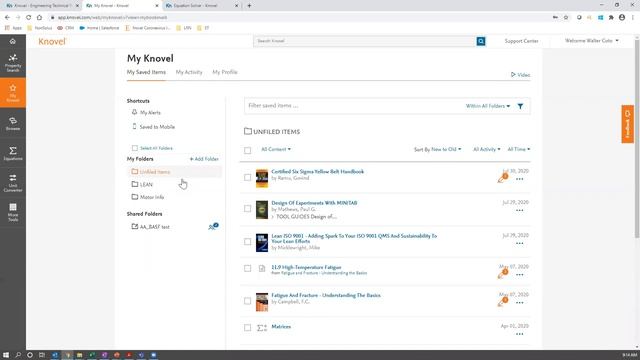
Task: Open three-dots menu for Lean ISO 9001
Action: [520, 243]
